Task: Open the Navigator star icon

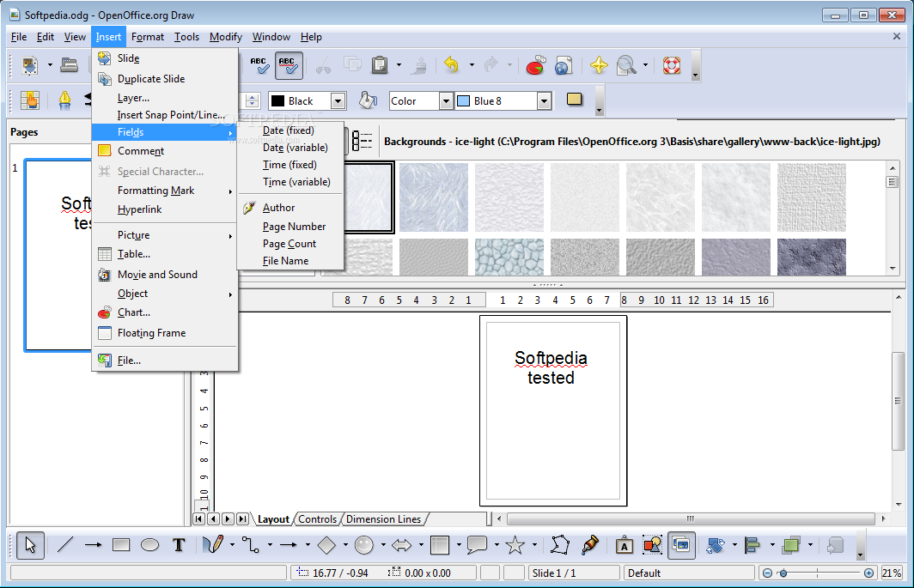Action: [x=599, y=64]
